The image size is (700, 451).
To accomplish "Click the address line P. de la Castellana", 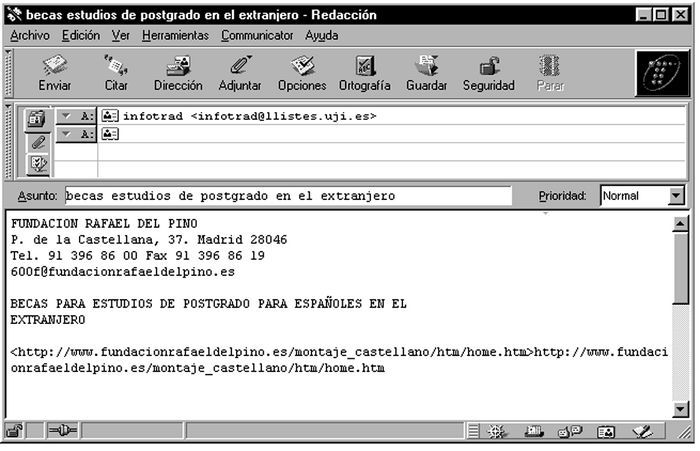I will click(149, 239).
